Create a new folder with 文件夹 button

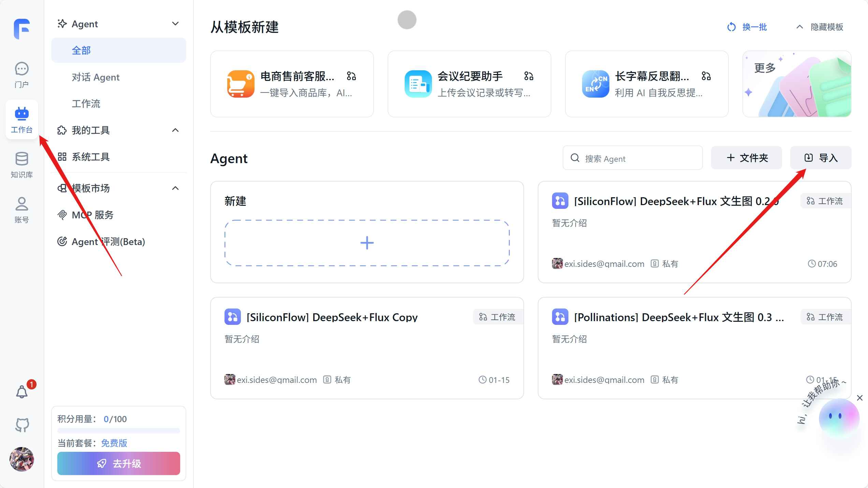747,158
